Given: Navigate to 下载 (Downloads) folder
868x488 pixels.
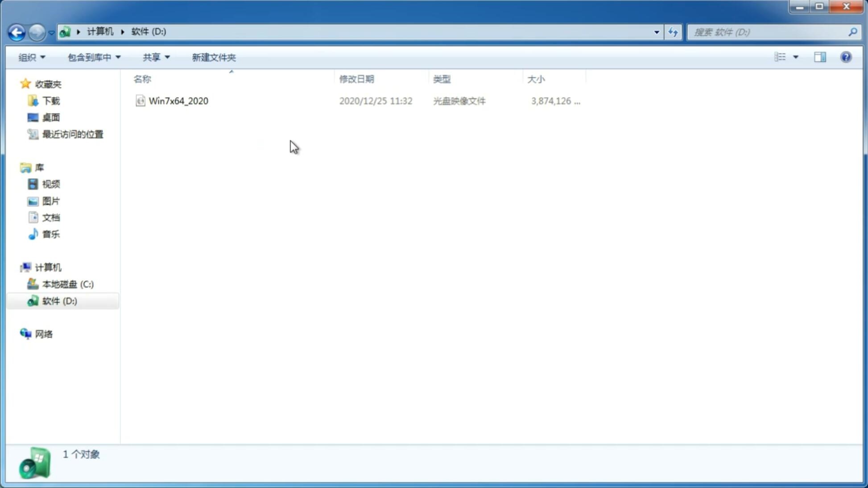Looking at the screenshot, I should tap(51, 100).
